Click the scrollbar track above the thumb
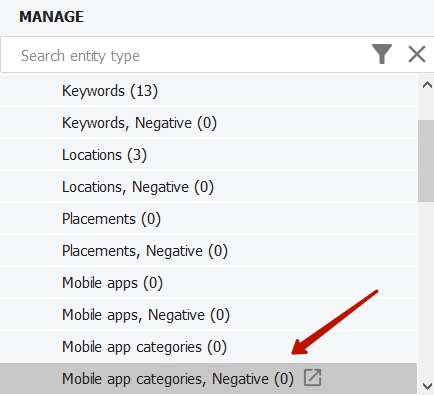Screen dimensions: 434x395 pos(426,107)
